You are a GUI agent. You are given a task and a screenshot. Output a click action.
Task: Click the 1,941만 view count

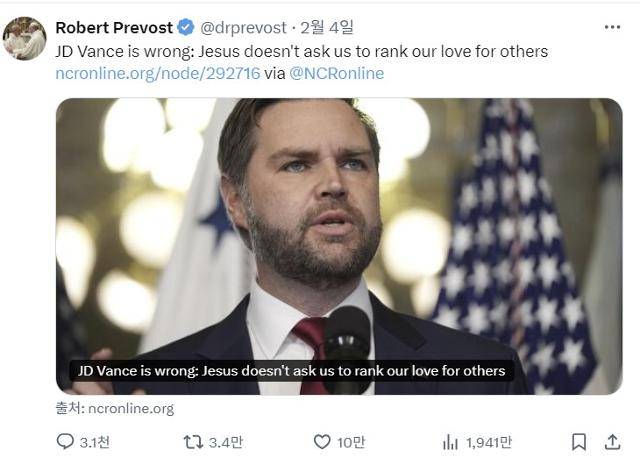490,441
